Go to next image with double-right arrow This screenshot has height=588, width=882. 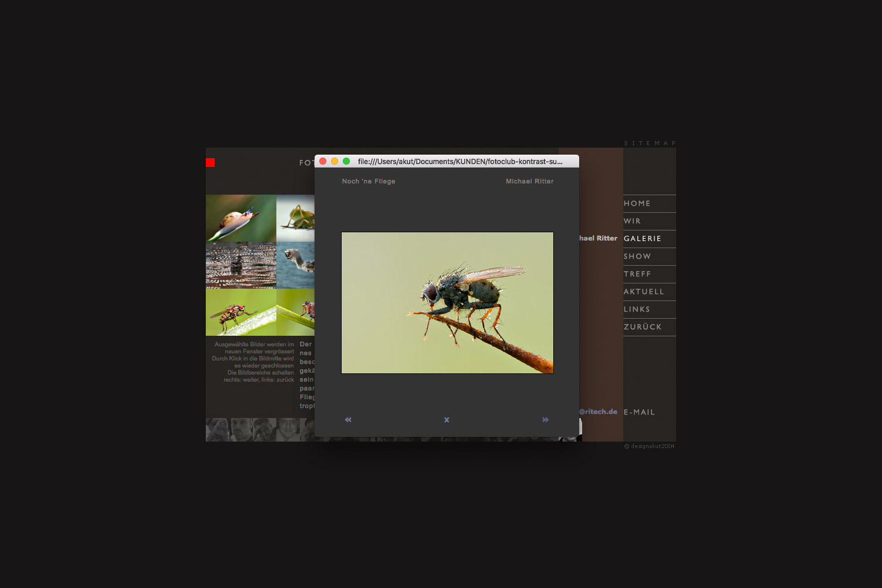(546, 419)
